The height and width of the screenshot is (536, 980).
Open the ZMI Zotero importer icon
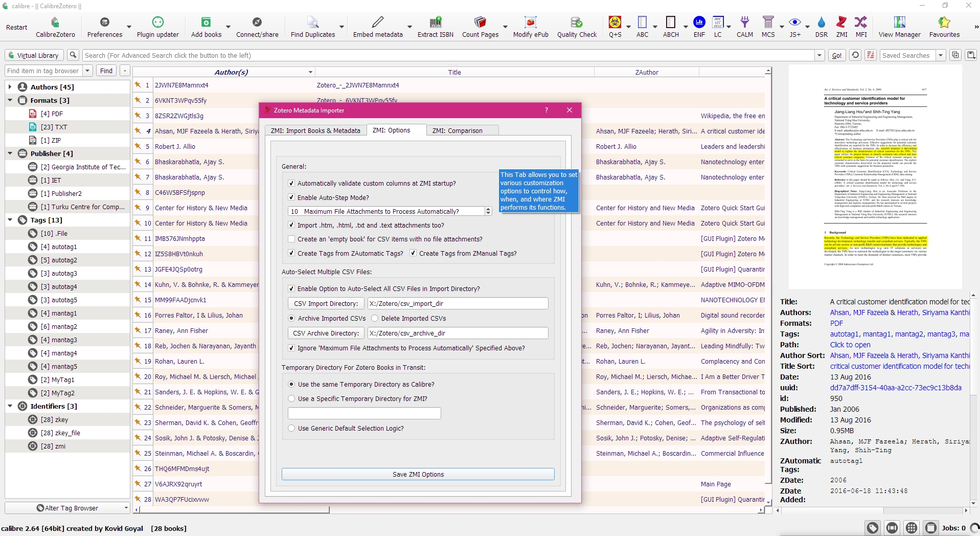[841, 27]
